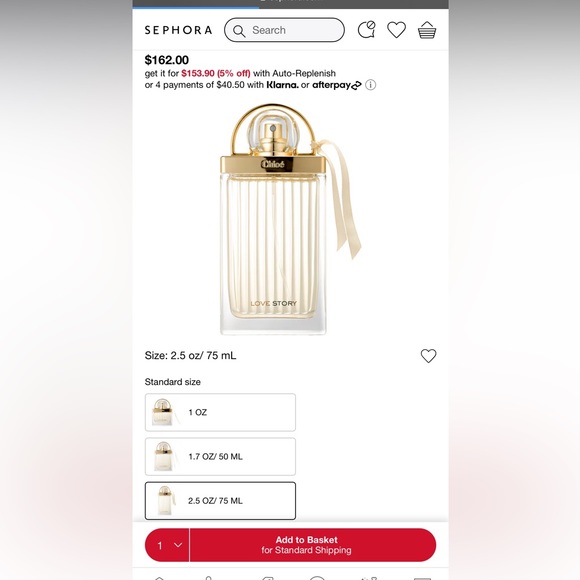
Task: Open the shopping basket icon
Action: coord(427,30)
